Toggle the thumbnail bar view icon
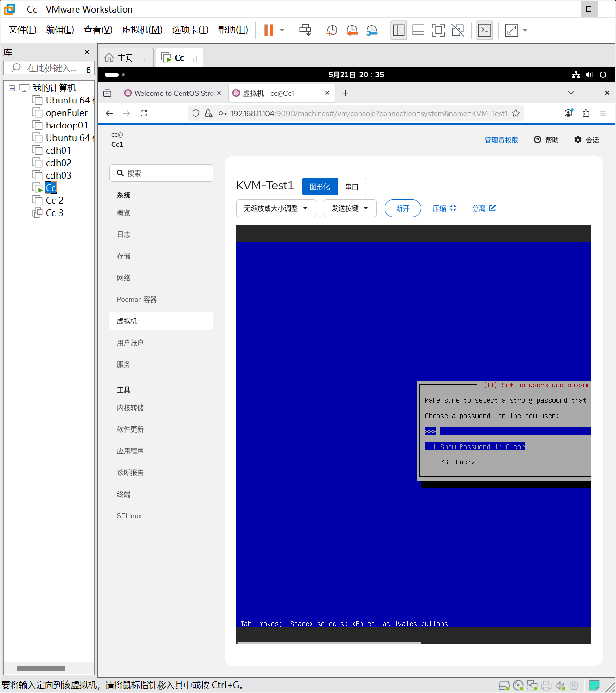 (418, 30)
